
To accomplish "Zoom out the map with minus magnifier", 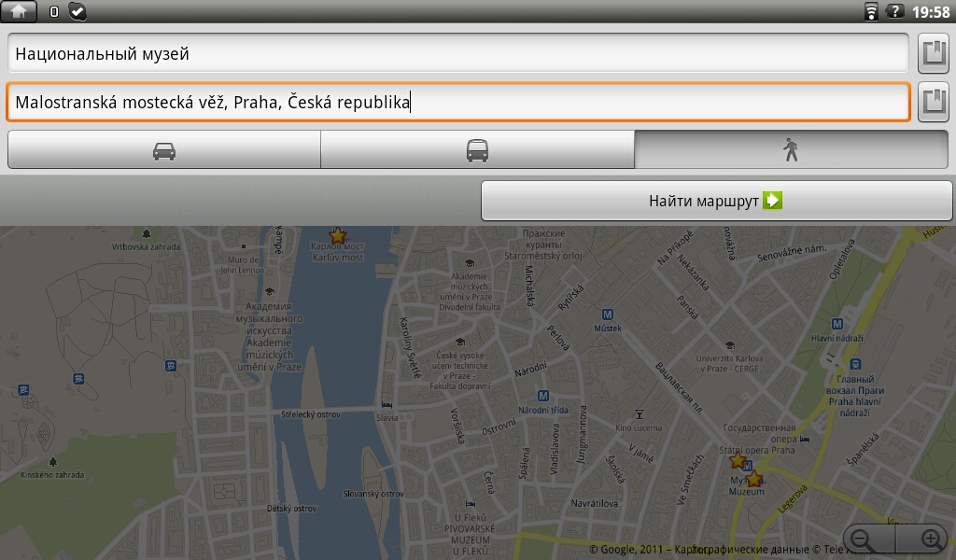I will point(862,539).
